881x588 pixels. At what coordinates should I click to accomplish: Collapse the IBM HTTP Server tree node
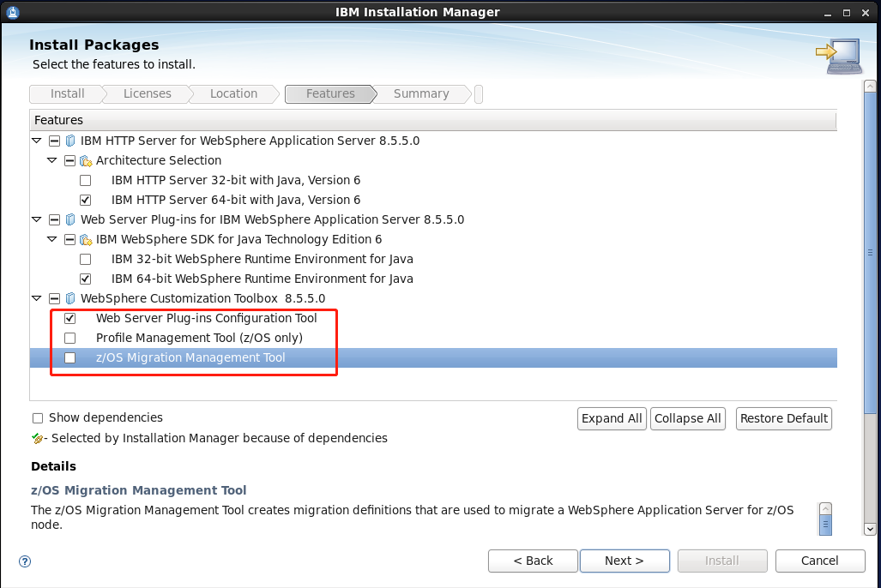click(x=37, y=141)
